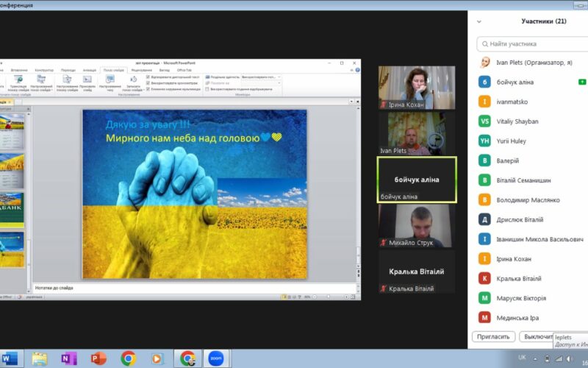Click the green screen-share icon beside бойчук аліна
The height and width of the screenshot is (368, 588).
coord(581,82)
